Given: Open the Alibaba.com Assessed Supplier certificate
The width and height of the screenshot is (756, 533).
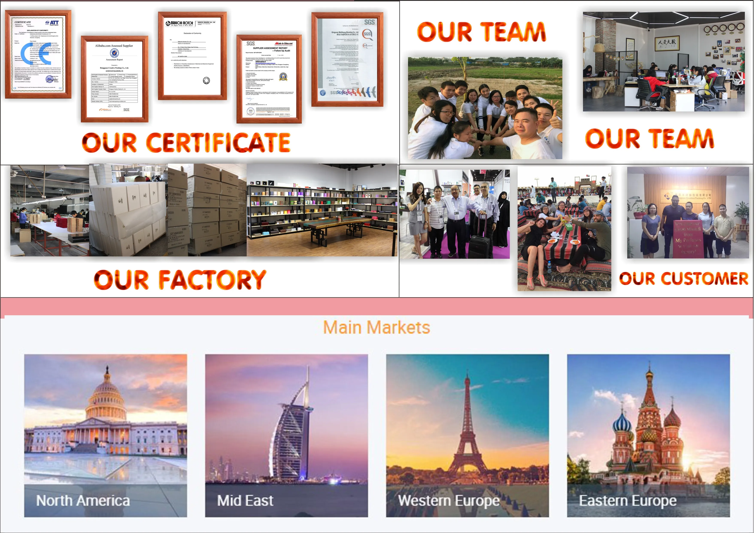Looking at the screenshot, I should [x=115, y=79].
